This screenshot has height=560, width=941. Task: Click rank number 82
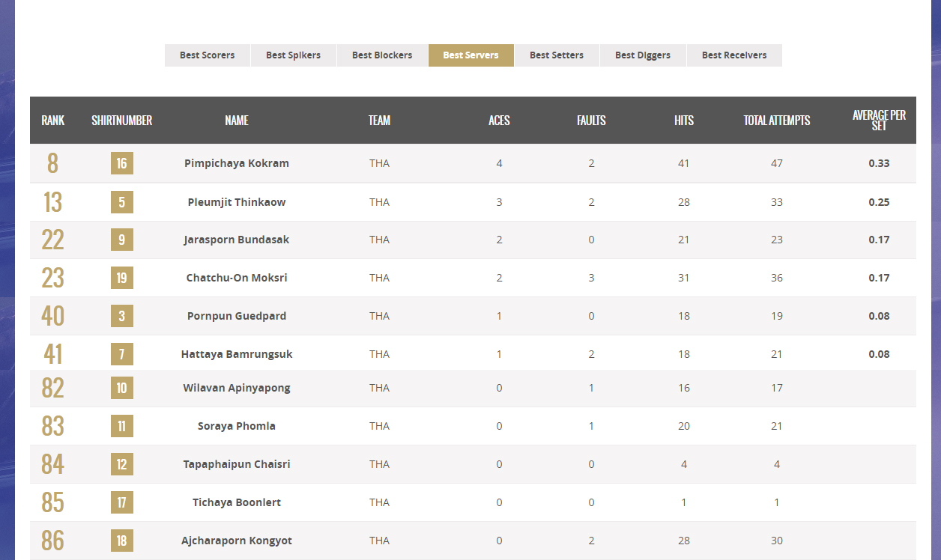click(x=52, y=388)
